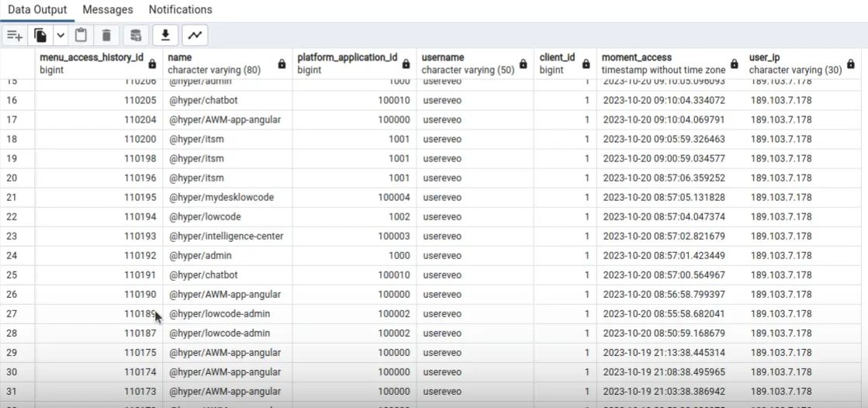Click lock icon in platform_application_id header
868x408 pixels.
pyautogui.click(x=406, y=64)
